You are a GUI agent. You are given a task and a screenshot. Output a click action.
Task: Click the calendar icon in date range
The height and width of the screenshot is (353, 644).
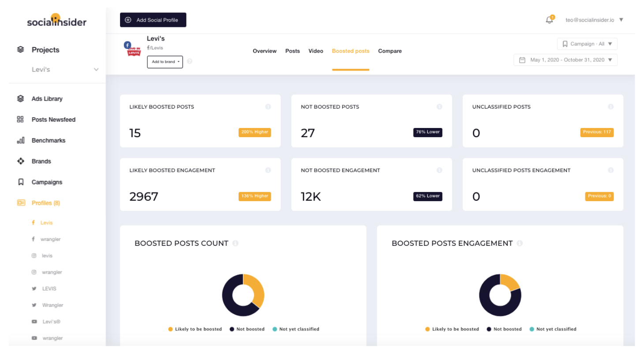coord(522,60)
